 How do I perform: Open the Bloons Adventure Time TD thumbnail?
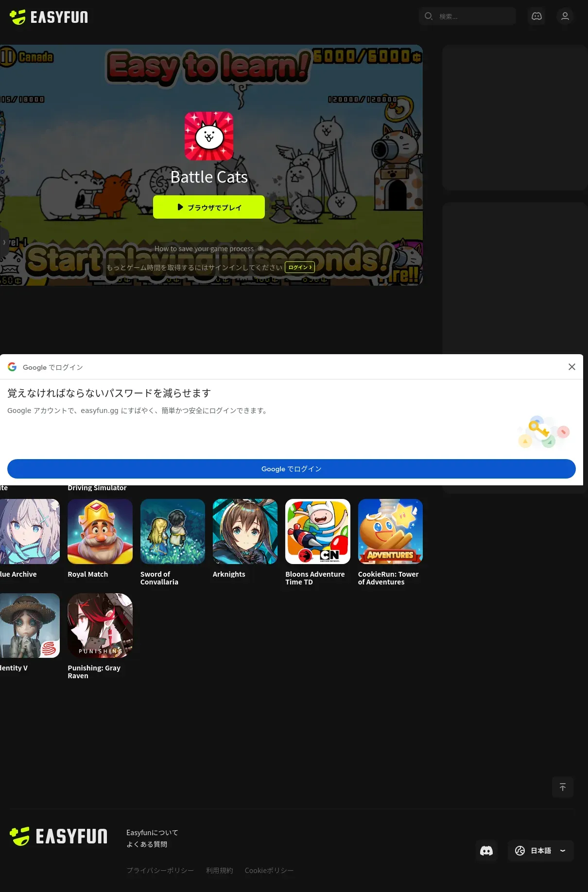(318, 532)
